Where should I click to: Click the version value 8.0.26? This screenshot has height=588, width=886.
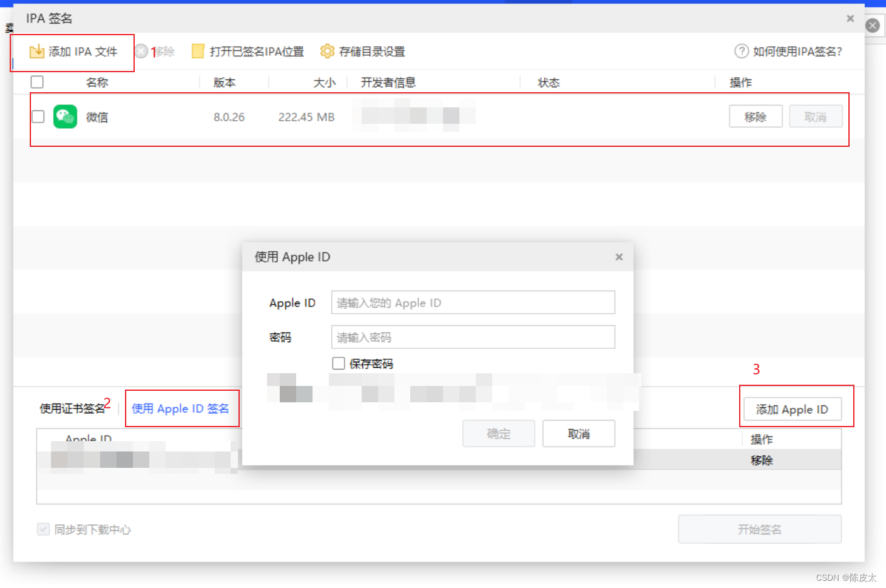point(229,117)
